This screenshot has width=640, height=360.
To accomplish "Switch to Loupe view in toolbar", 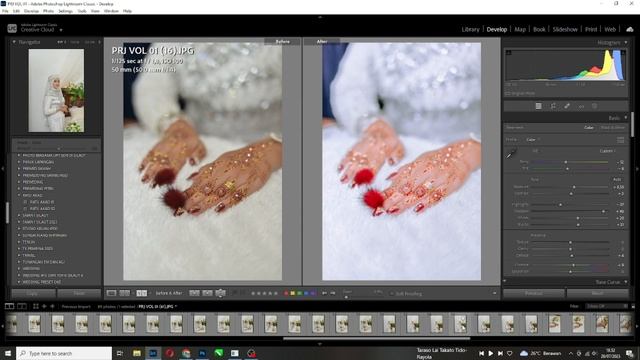I will (111, 293).
